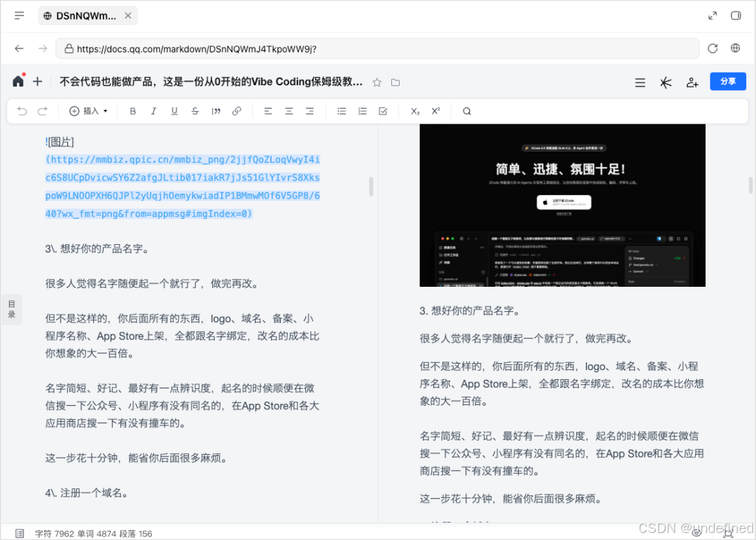Click the preview pane scrollbar handle

[750, 185]
